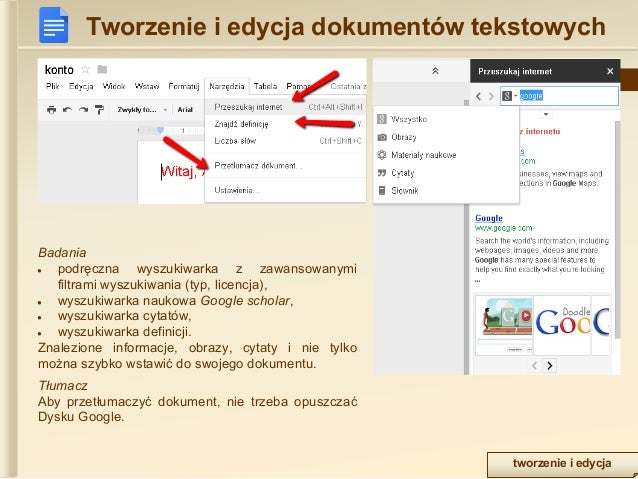Viewport: 638px width, 479px height.
Task: Click the Witaj text in document
Action: click(x=178, y=172)
